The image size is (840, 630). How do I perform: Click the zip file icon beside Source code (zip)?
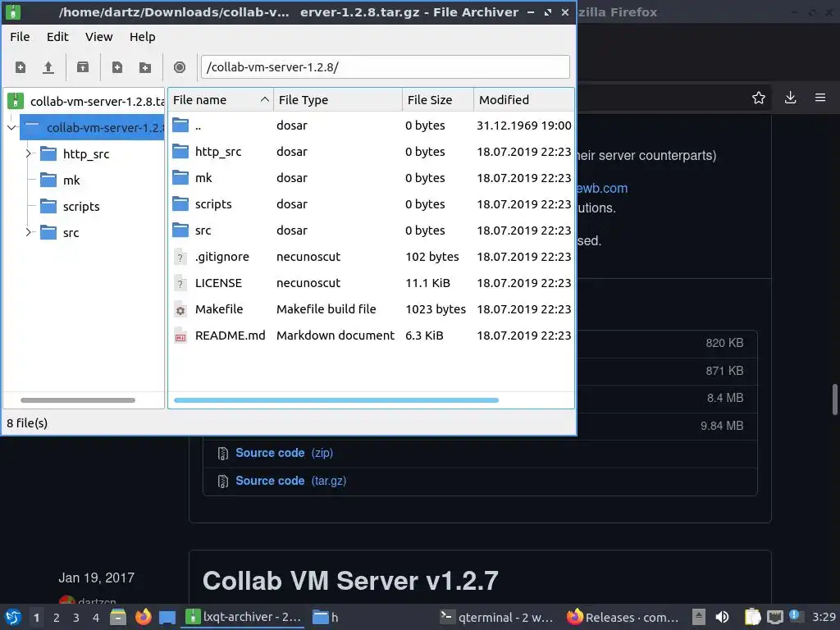click(x=223, y=454)
